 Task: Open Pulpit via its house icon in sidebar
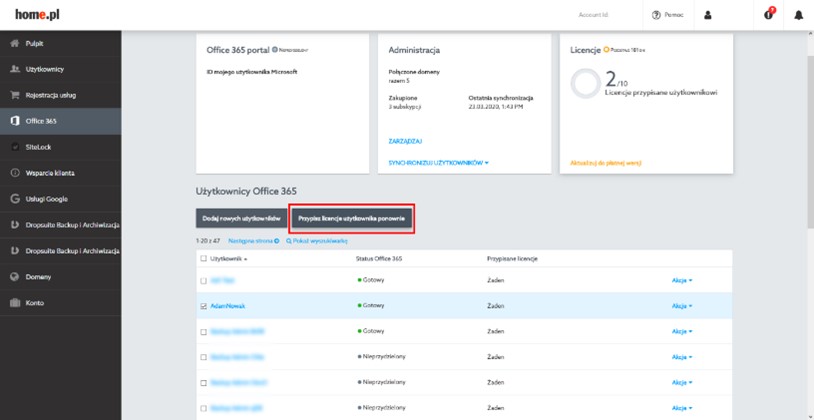[15, 44]
